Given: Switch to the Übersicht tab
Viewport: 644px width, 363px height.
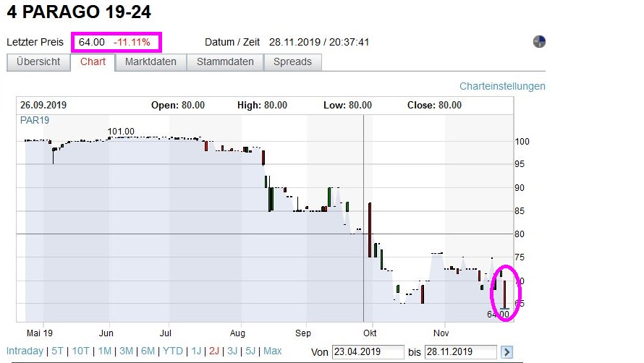Looking at the screenshot, I should click(38, 62).
